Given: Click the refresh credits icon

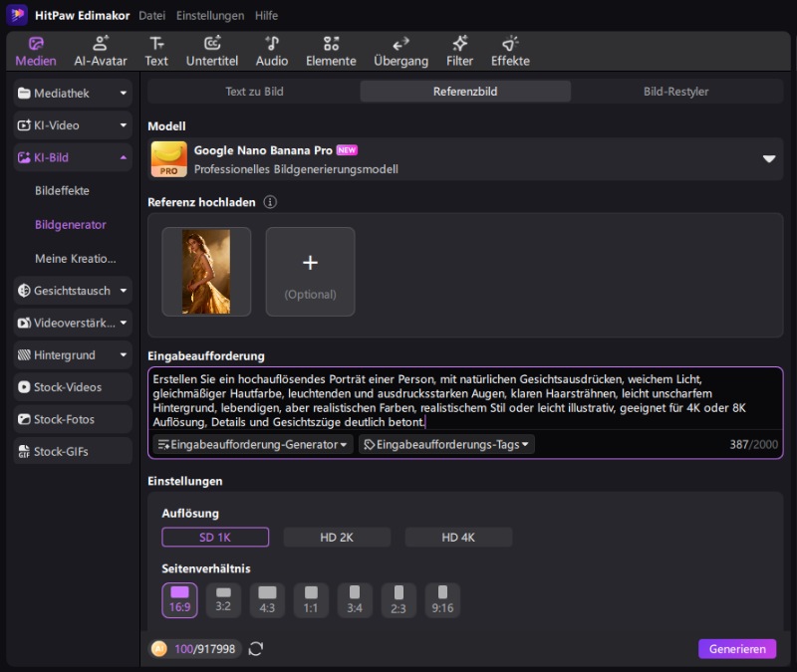Looking at the screenshot, I should (256, 649).
